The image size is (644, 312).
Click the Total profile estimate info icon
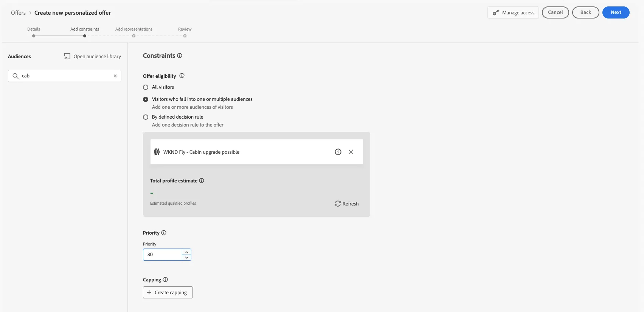(202, 181)
